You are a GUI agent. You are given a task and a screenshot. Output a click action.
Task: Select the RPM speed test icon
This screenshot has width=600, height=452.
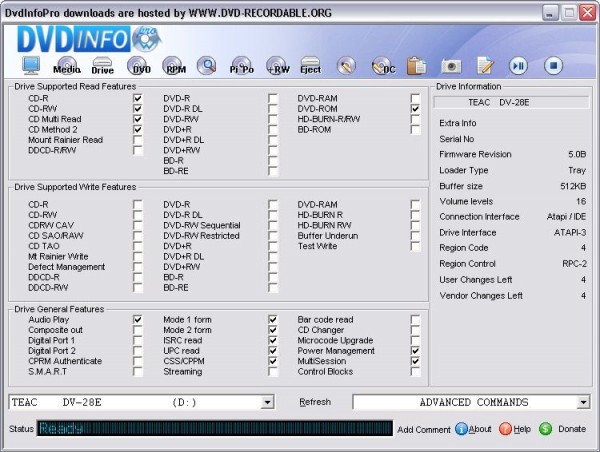(x=174, y=67)
